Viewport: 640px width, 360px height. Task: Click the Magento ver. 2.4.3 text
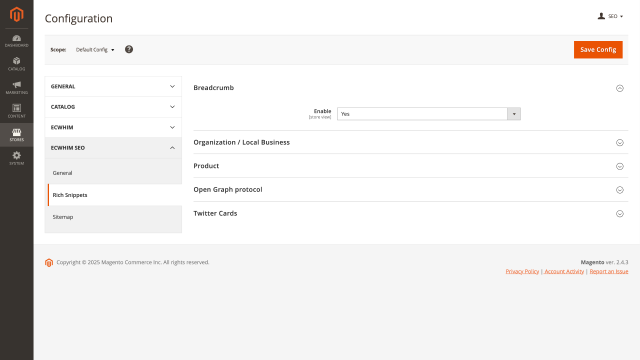pyautogui.click(x=604, y=262)
